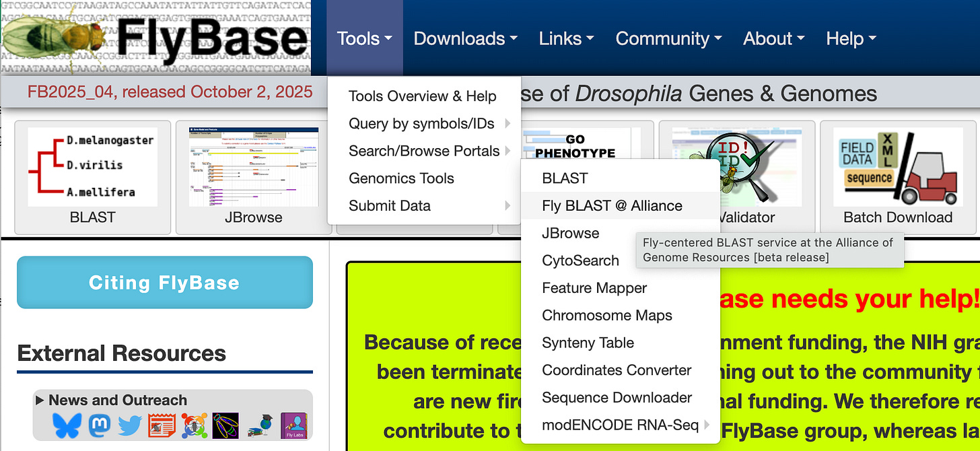Open the Twitter bird icon
Image resolution: width=980 pixels, height=451 pixels.
pyautogui.click(x=130, y=425)
